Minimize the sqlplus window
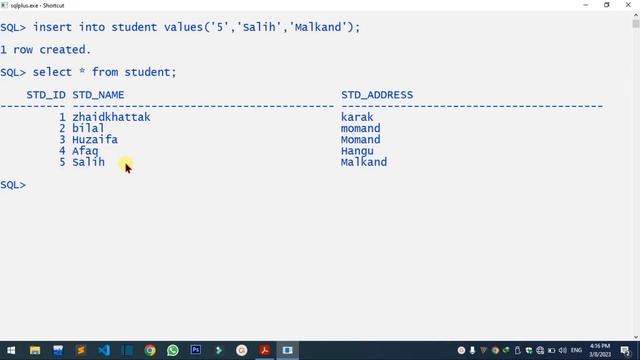Screen dimensions: 640x360 pyautogui.click(x=586, y=5)
